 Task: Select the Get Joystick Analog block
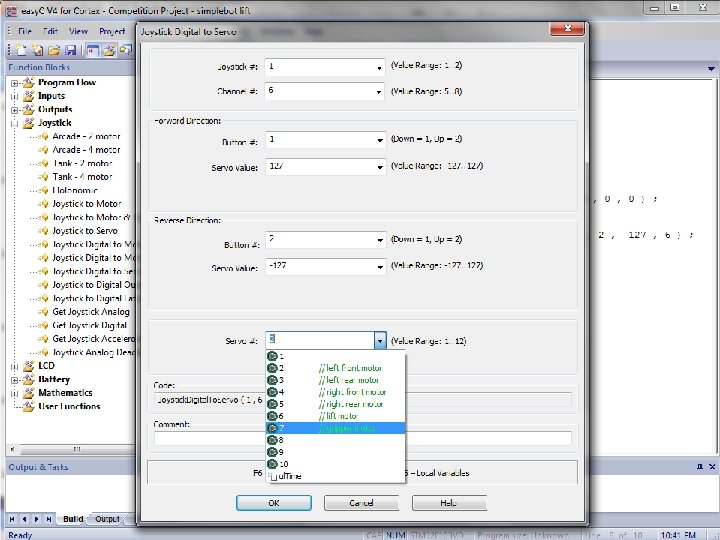tap(90, 312)
